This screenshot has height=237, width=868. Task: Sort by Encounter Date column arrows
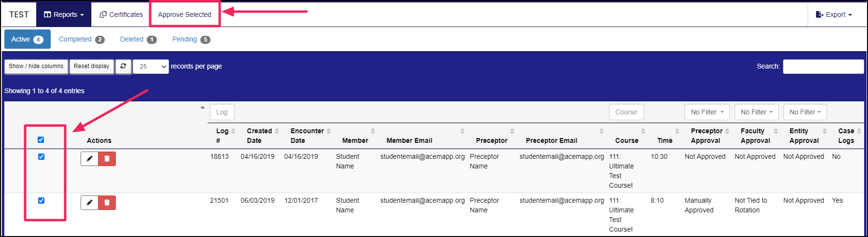[329, 131]
